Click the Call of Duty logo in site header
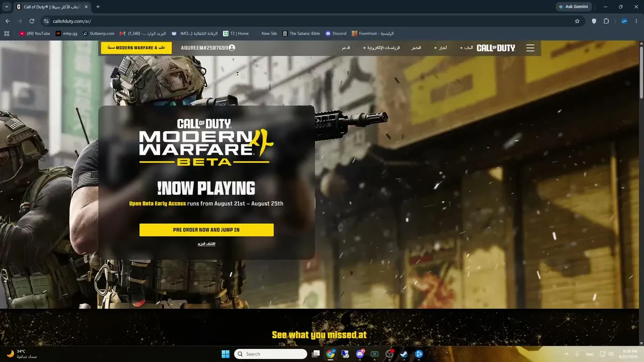 (x=496, y=48)
